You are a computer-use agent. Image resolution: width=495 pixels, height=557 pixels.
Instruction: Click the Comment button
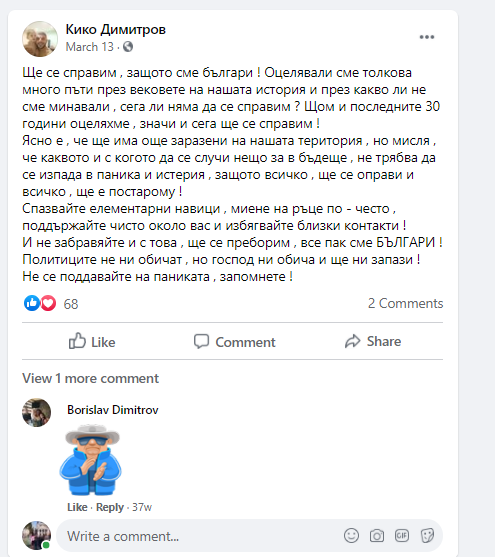tap(235, 341)
